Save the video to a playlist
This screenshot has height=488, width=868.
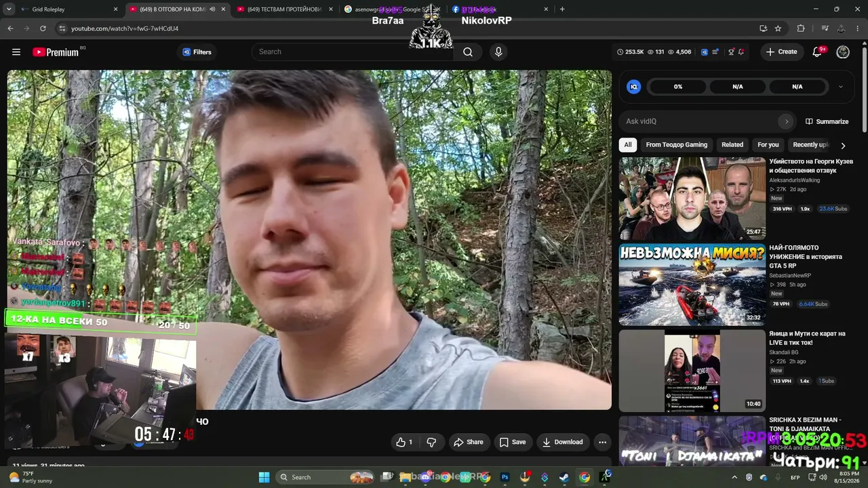[x=513, y=442]
